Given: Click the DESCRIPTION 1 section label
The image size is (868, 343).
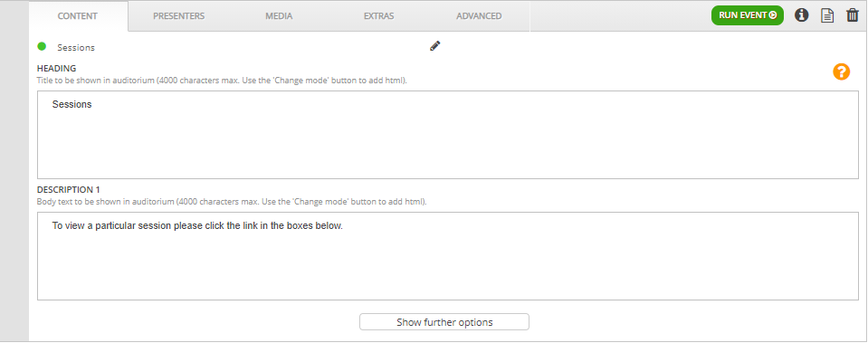Looking at the screenshot, I should pos(69,190).
